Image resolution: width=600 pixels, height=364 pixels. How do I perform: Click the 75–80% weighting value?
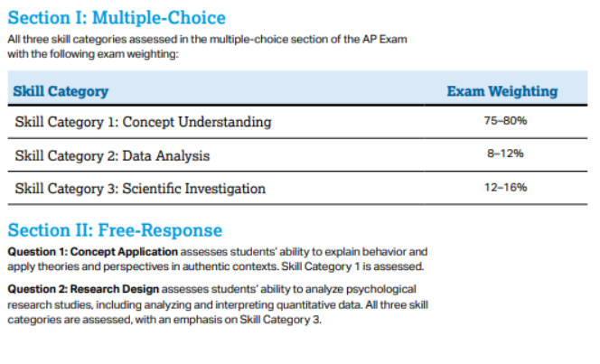click(x=505, y=121)
